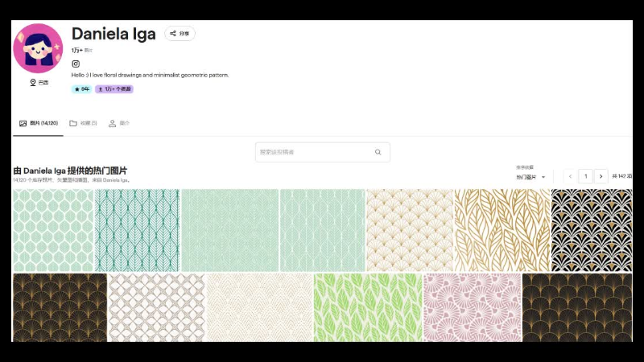Switch to the collections folder tab

[x=83, y=123]
